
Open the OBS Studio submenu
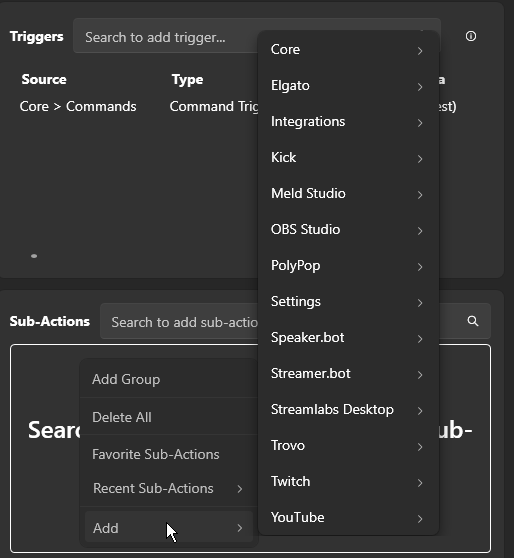point(348,230)
